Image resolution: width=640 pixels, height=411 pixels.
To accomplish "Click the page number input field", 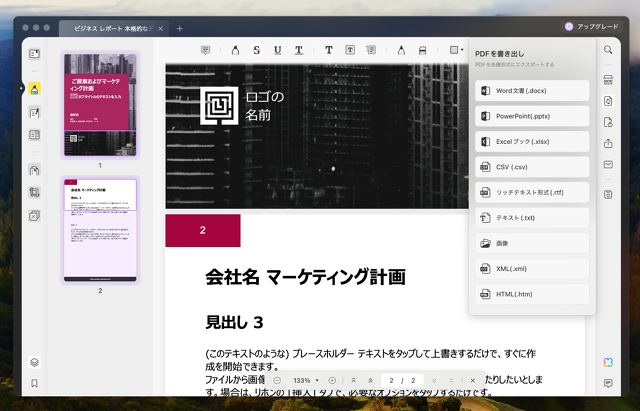I will point(402,380).
